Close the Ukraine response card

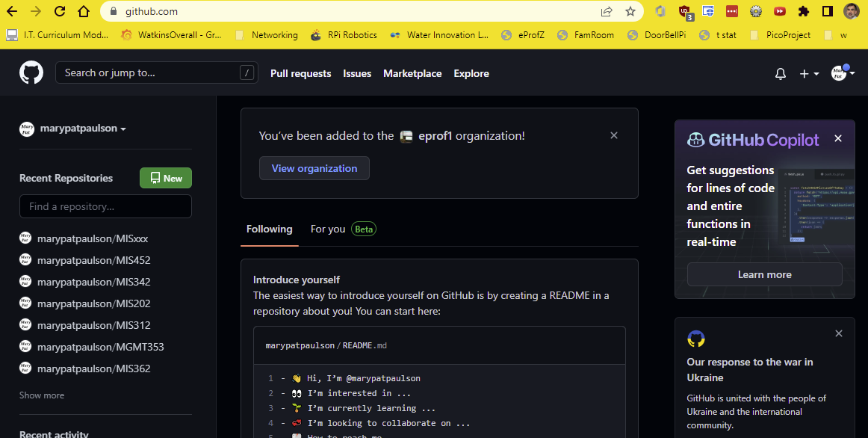point(839,333)
